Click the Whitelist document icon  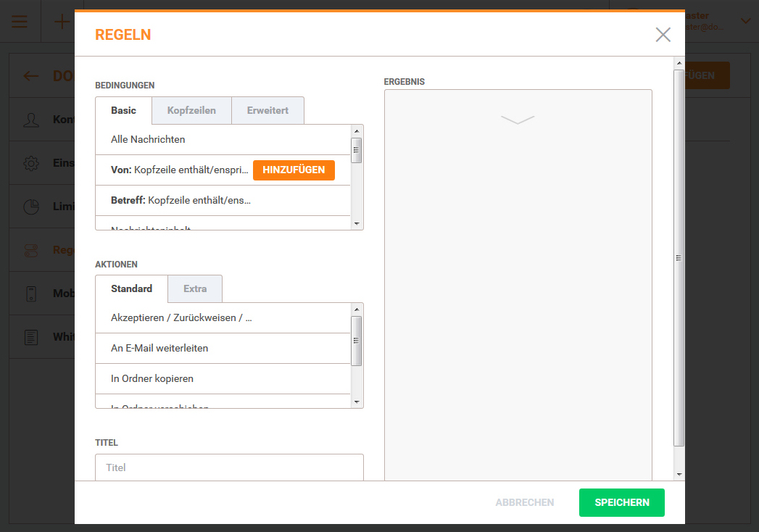coord(31,337)
